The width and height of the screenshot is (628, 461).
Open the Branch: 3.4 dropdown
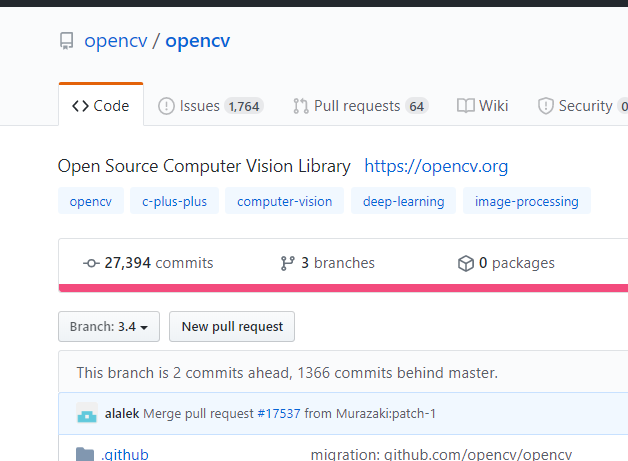click(109, 326)
